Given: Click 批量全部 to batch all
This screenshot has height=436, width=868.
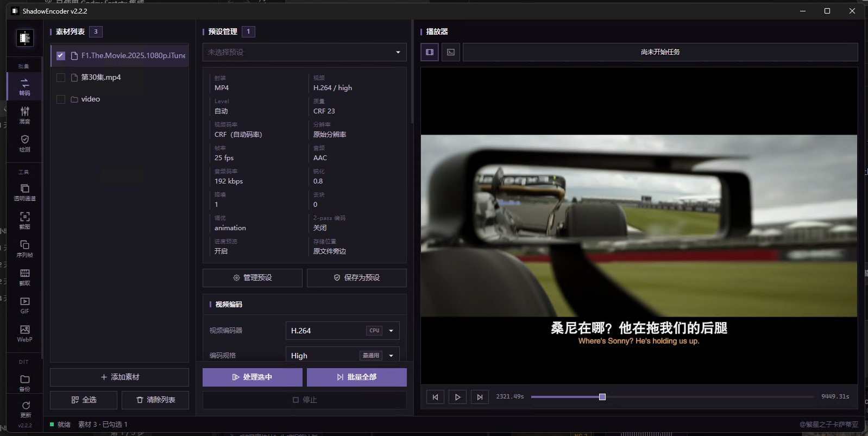Looking at the screenshot, I should [x=357, y=377].
